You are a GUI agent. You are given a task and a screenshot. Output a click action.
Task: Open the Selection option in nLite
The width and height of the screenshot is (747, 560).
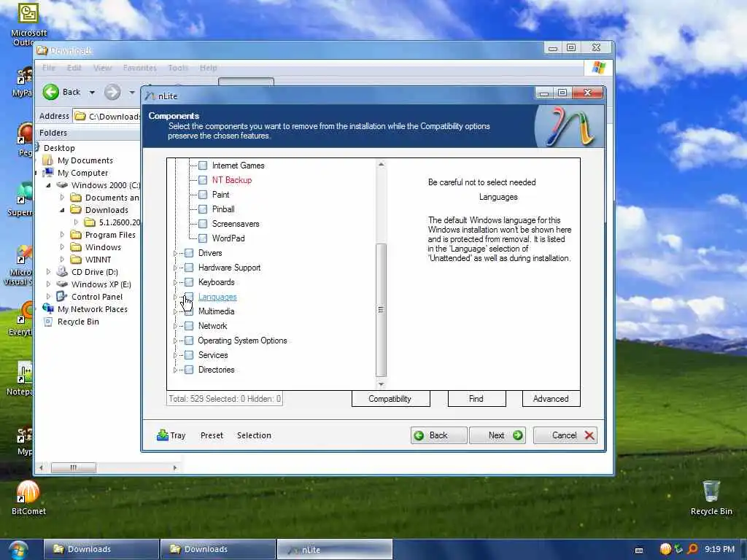[x=254, y=435]
